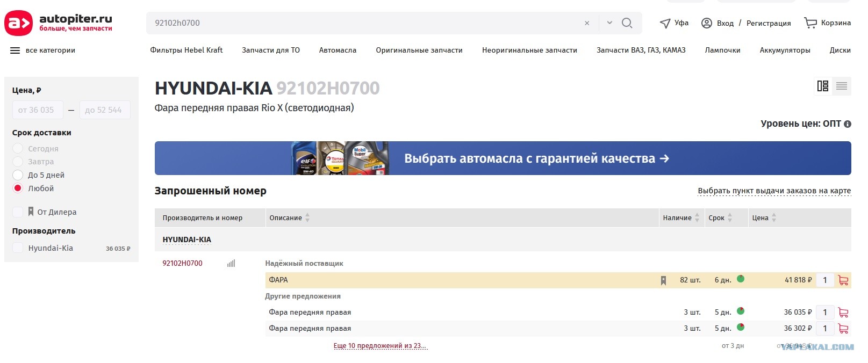Clear the search field with the X icon
This screenshot has height=363, width=868.
(587, 23)
